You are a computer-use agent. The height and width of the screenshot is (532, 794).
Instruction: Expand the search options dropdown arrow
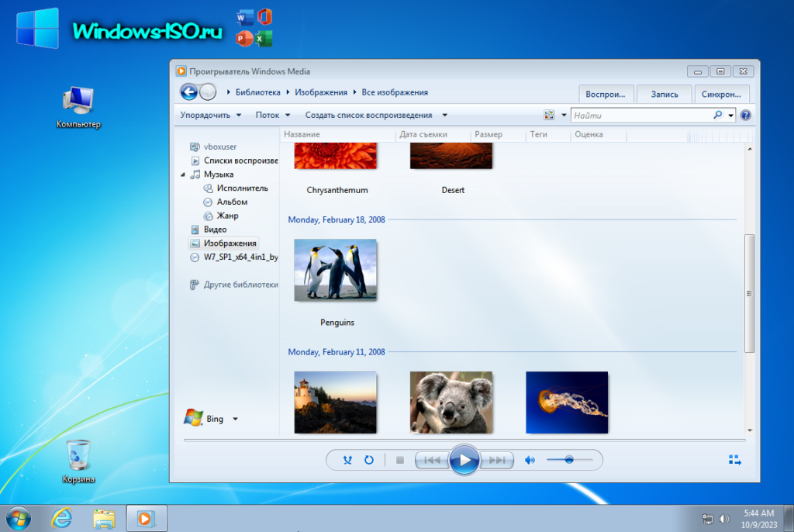[x=730, y=116]
